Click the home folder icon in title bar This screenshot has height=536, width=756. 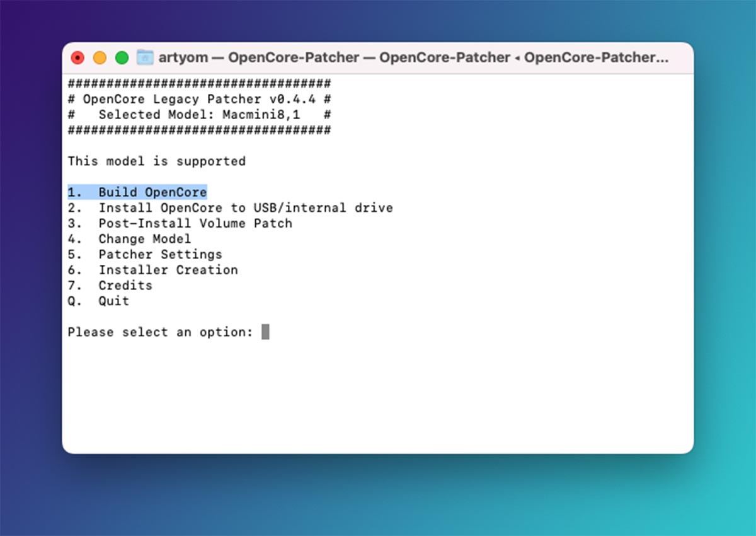point(146,57)
